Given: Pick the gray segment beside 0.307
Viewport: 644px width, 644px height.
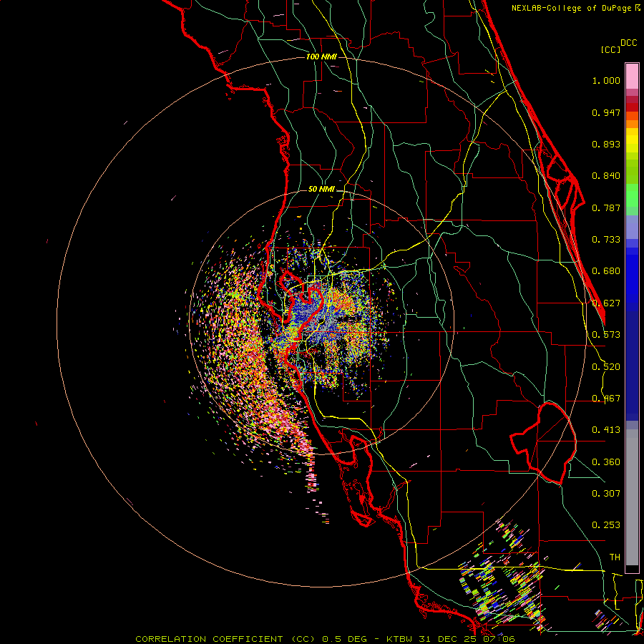Looking at the screenshot, I should pos(632,497).
